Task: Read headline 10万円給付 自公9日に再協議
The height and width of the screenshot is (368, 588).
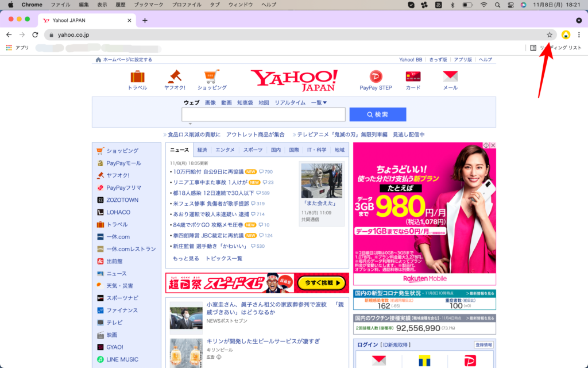Action: pos(208,171)
